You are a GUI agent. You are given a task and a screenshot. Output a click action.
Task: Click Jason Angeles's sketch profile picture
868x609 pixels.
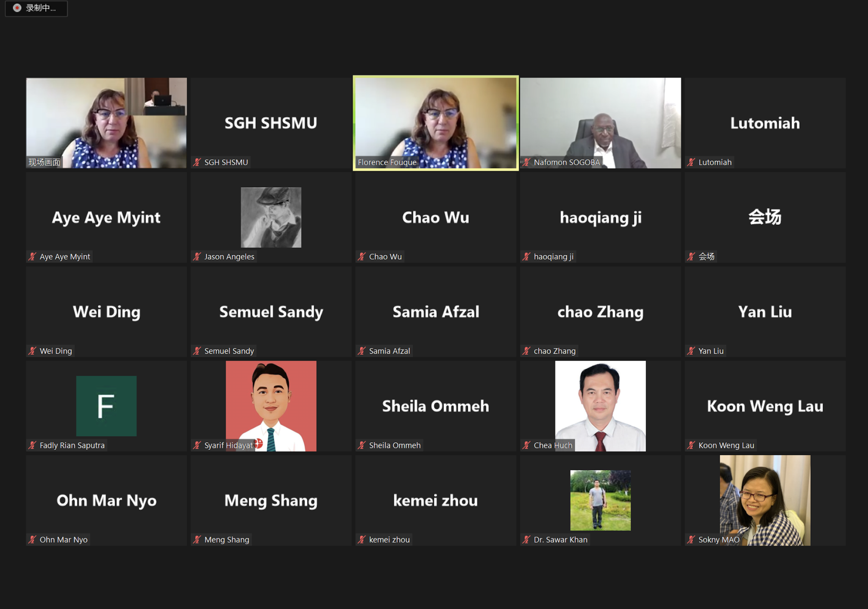pos(271,217)
